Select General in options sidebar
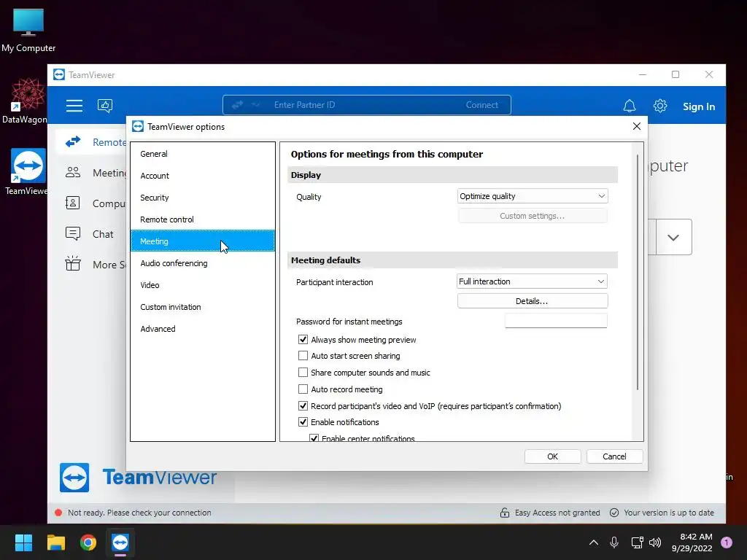This screenshot has width=747, height=560. pyautogui.click(x=203, y=154)
